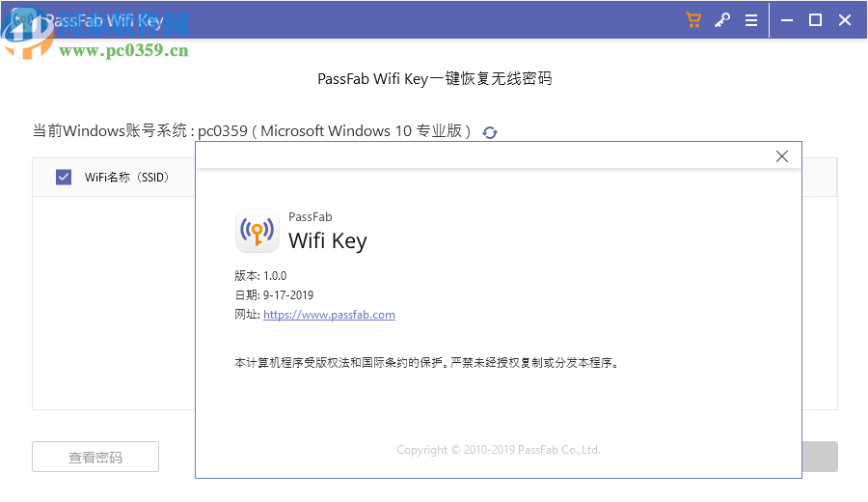Refresh the Windows account system info
This screenshot has width=868, height=502.
pyautogui.click(x=490, y=132)
